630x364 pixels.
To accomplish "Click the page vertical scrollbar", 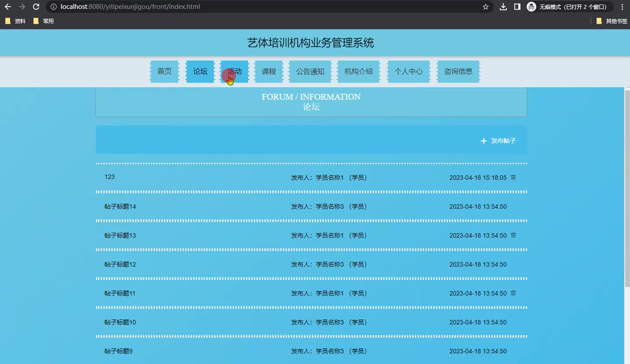I will tap(626, 188).
